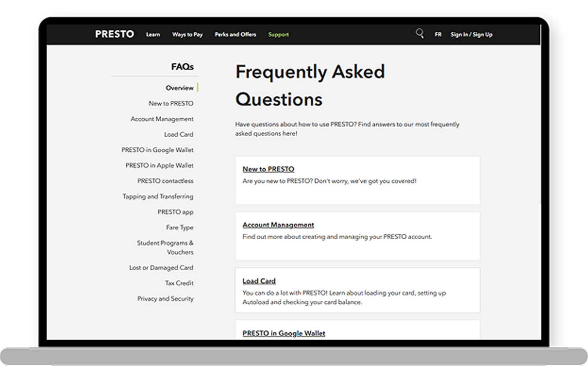The height and width of the screenshot is (371, 588).
Task: Open the Load Card card heading
Action: [259, 281]
